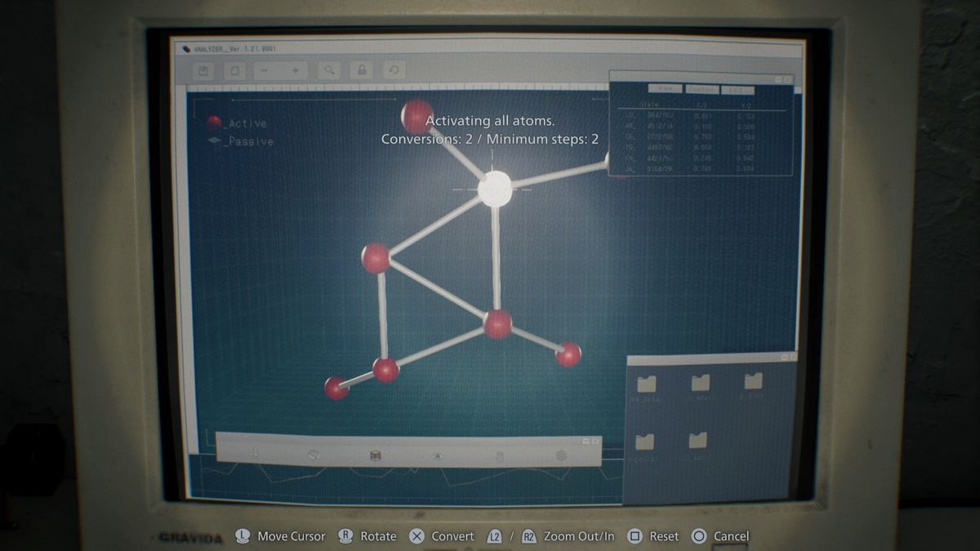Open the top-right folder in file window

tap(753, 381)
